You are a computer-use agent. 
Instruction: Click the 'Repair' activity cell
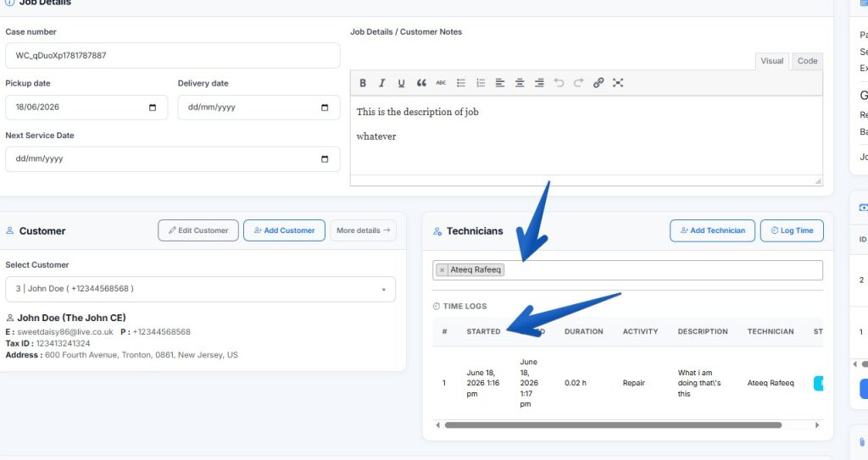pyautogui.click(x=634, y=383)
